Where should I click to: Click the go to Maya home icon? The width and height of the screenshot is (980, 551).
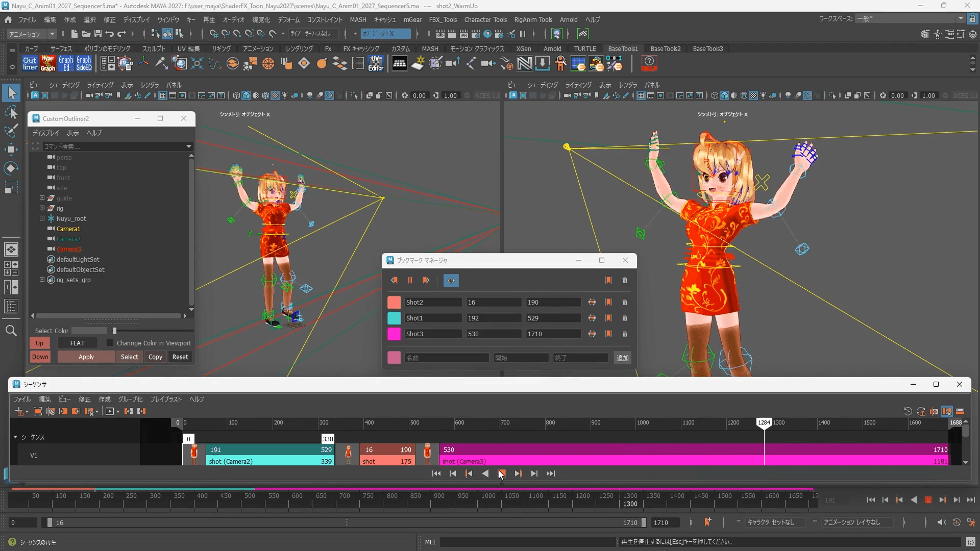[8, 19]
